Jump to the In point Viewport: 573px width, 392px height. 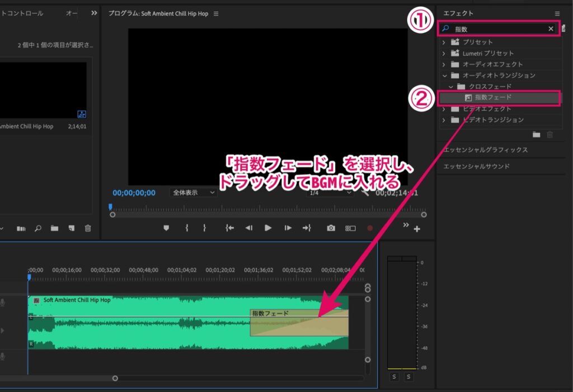229,228
